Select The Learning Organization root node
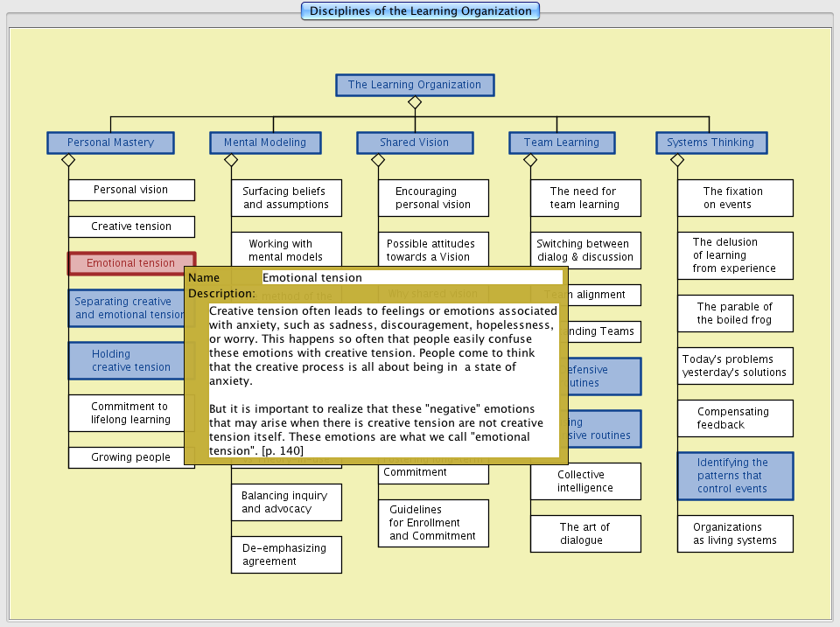Image resolution: width=840 pixels, height=627 pixels. click(415, 85)
